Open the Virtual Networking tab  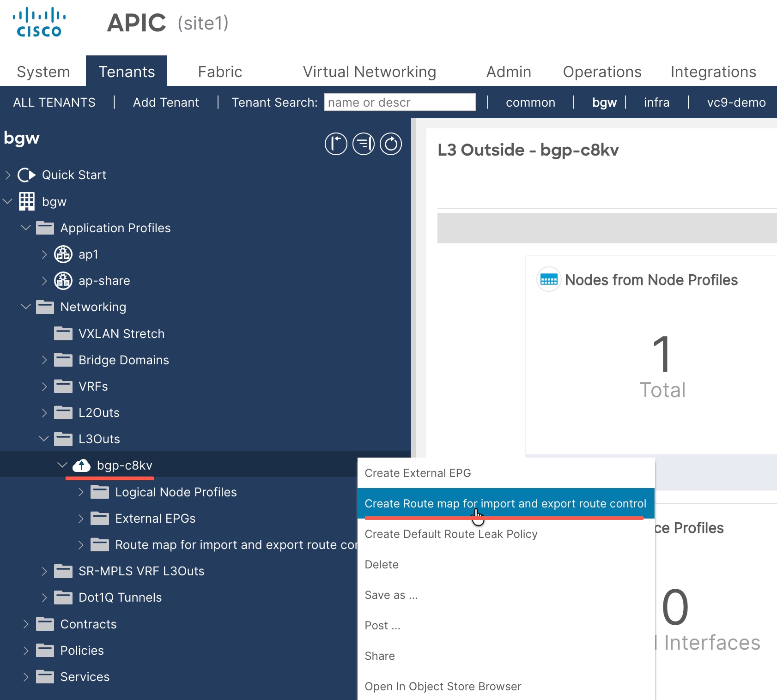[370, 72]
